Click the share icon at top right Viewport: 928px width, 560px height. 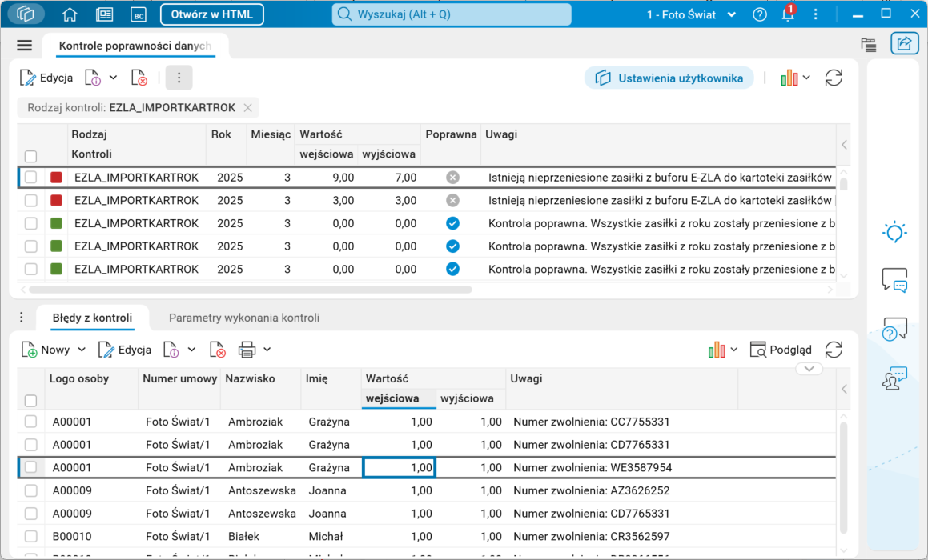pos(904,44)
